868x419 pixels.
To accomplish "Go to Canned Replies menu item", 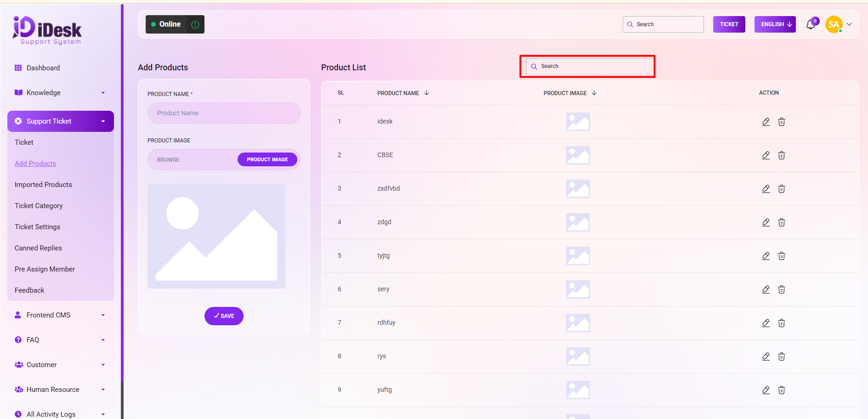I will pyautogui.click(x=38, y=248).
